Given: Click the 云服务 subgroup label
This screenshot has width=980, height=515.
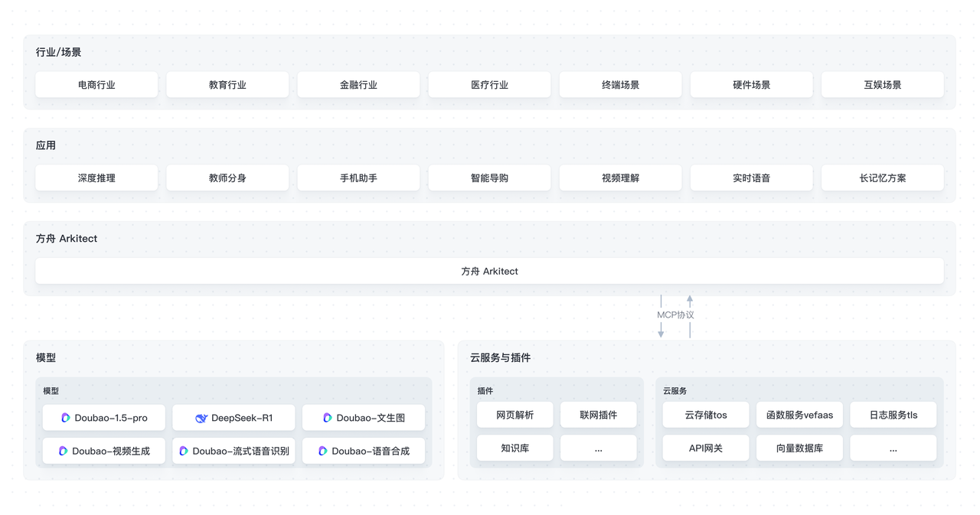Looking at the screenshot, I should tap(675, 390).
